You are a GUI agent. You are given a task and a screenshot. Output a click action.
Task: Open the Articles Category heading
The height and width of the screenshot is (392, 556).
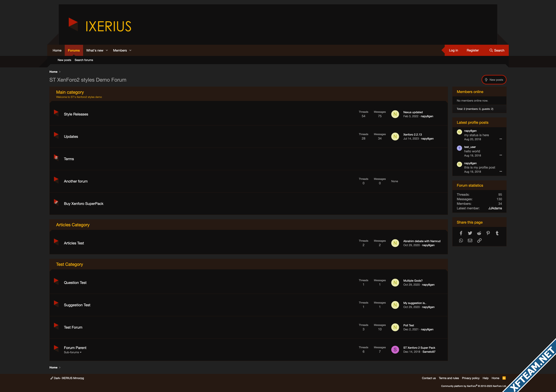(x=73, y=225)
